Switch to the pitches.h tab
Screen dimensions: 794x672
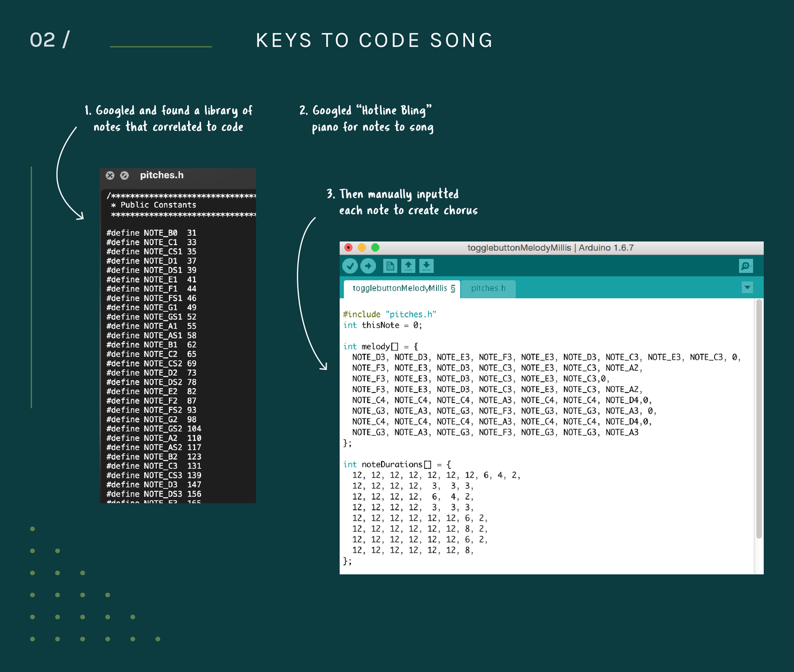click(x=489, y=288)
